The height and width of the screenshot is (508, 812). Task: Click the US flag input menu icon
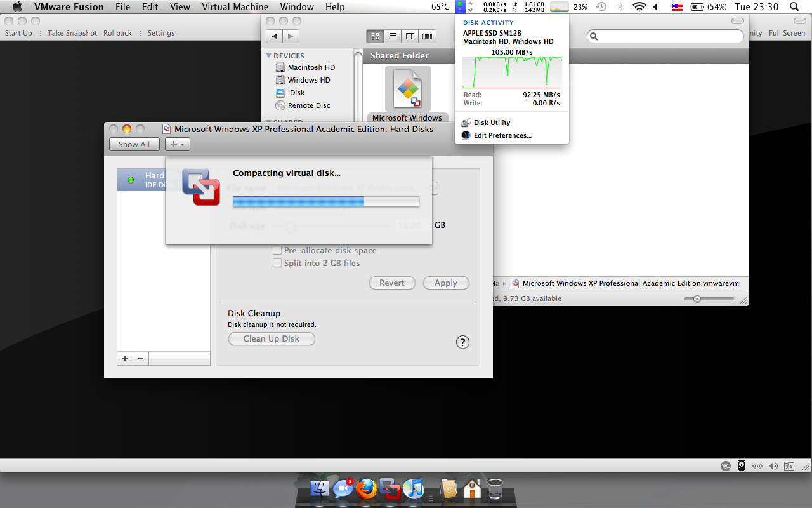coord(678,7)
